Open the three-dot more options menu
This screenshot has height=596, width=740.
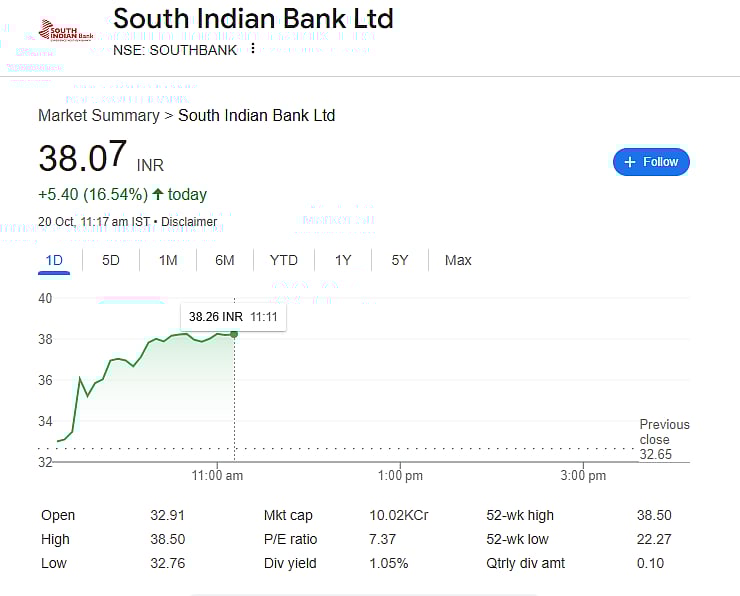click(x=253, y=49)
